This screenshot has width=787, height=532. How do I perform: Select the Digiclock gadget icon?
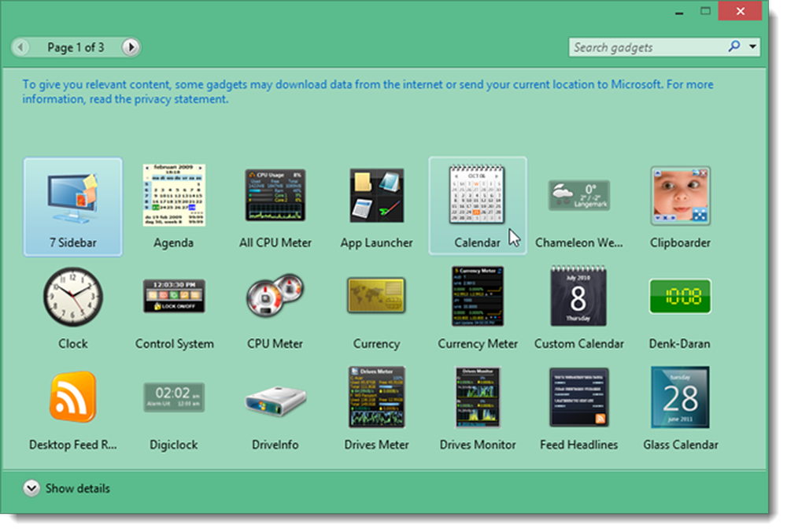[174, 397]
